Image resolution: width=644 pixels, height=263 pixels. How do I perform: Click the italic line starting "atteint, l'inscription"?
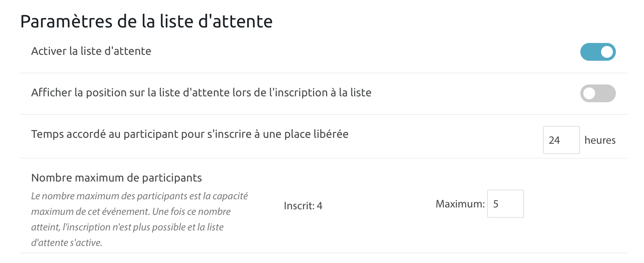(127, 227)
